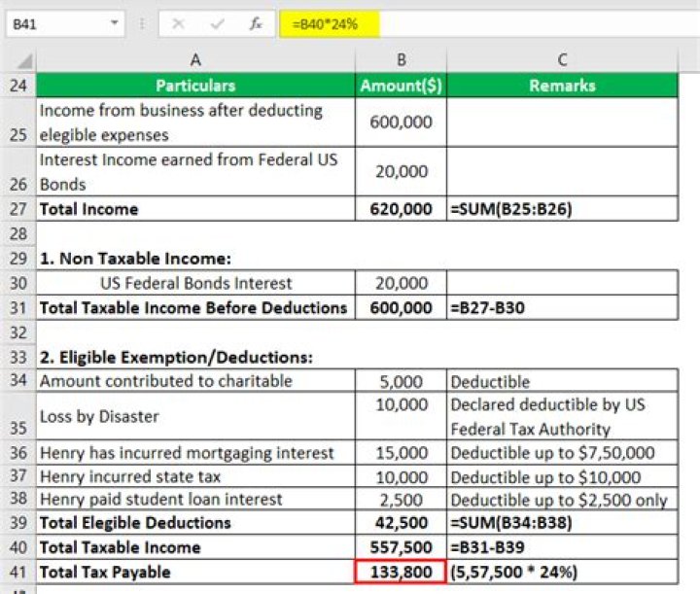Select the Total Income cell showing 620,000
Screen dimensions: 700x594
coord(401,209)
